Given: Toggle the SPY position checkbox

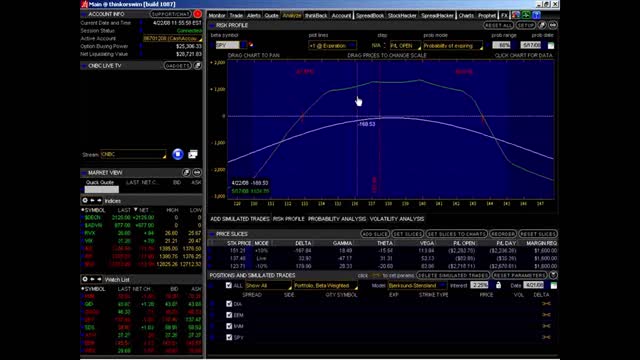Looking at the screenshot, I should (229, 337).
